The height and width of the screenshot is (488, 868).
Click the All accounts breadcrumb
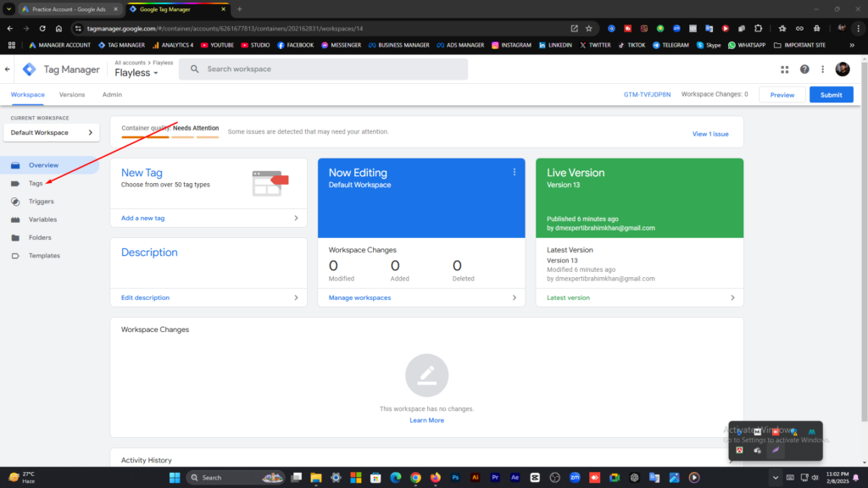pos(130,63)
